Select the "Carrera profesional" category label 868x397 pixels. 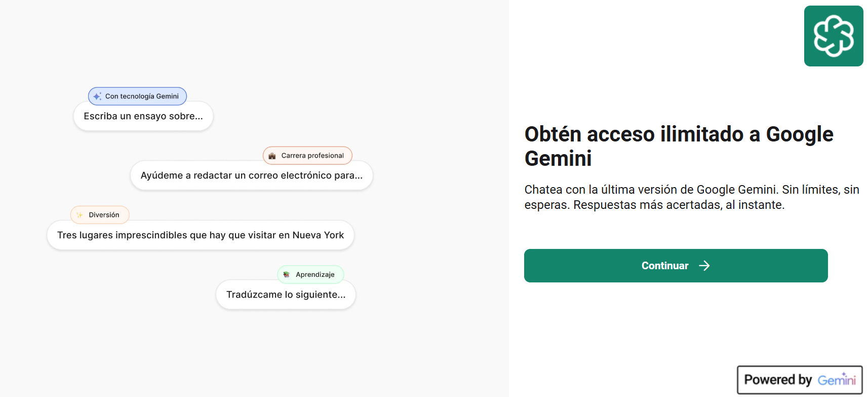[312, 156]
